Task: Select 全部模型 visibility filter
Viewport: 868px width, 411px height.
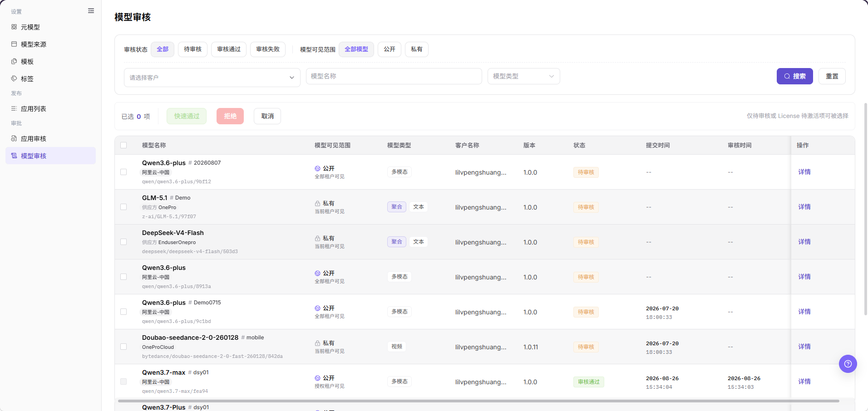Action: [x=356, y=49]
